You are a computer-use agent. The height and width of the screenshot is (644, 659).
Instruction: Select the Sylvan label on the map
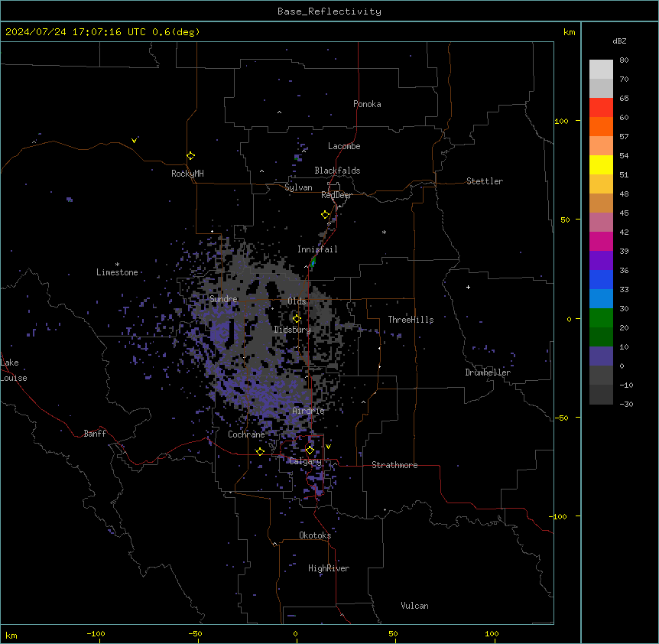298,187
